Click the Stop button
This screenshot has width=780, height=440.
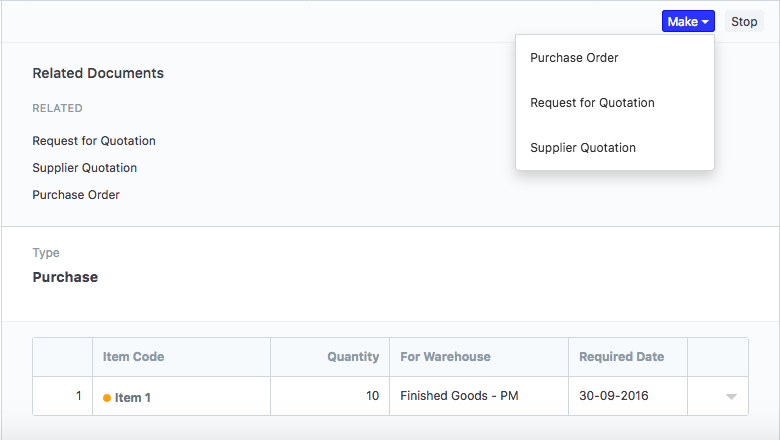[x=744, y=22]
